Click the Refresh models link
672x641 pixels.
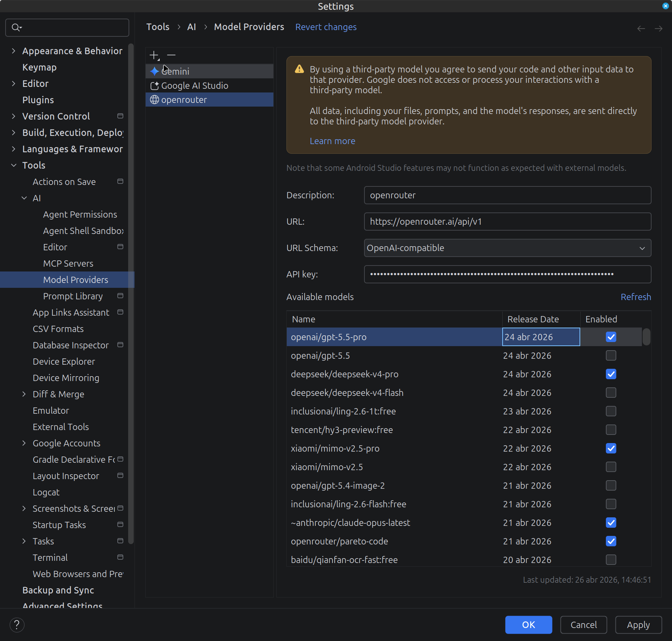pyautogui.click(x=636, y=297)
